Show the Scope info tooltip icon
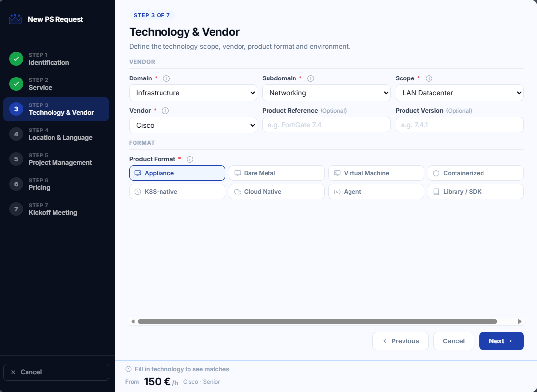Screen dimensions: 537x392 (429, 78)
